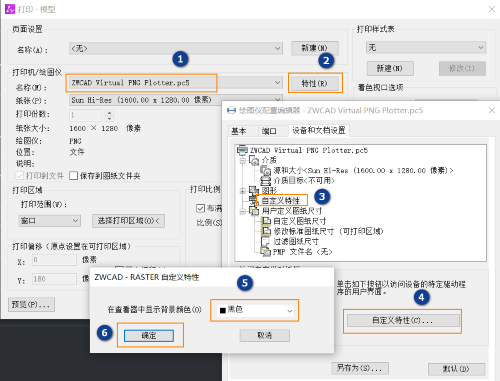Click the 介质 media node icon

coord(254,160)
